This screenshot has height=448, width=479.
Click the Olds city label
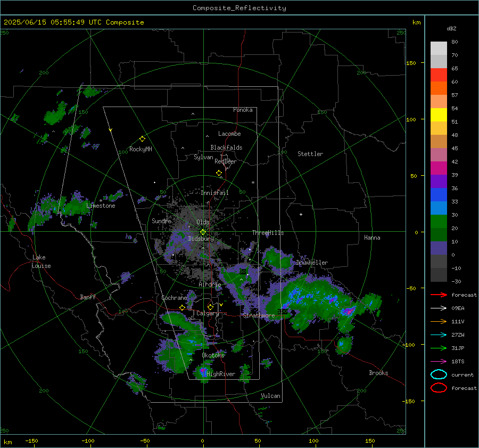point(203,222)
